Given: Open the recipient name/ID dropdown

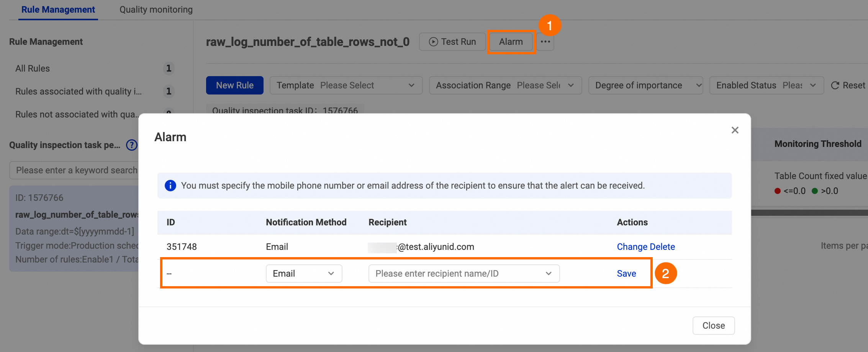Looking at the screenshot, I should [x=463, y=274].
